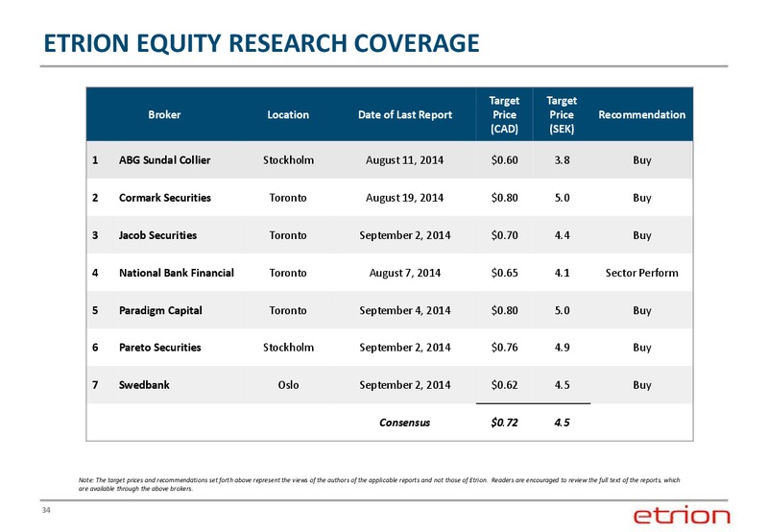
Task: Click the $0.65 CAD target price
Action: 505,273
